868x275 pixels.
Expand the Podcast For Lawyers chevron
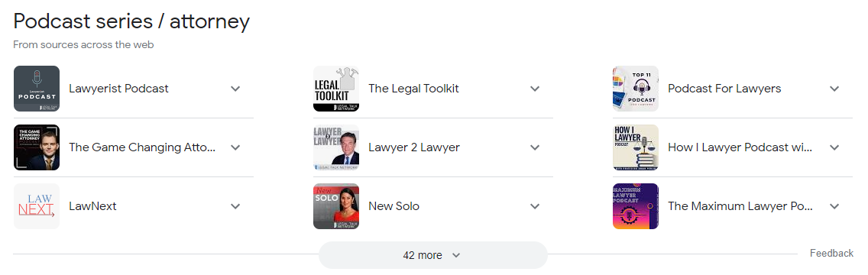834,89
